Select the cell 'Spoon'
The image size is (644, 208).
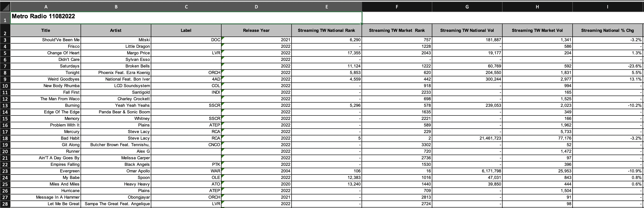[116, 178]
